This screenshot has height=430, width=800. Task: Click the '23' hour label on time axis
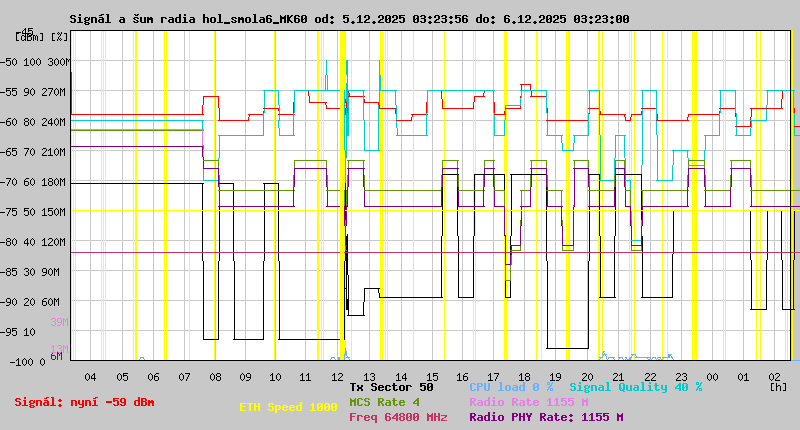(681, 376)
